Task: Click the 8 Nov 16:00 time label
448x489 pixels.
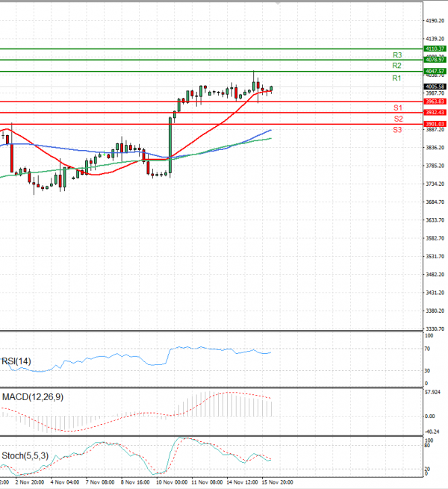Action: pos(135,482)
